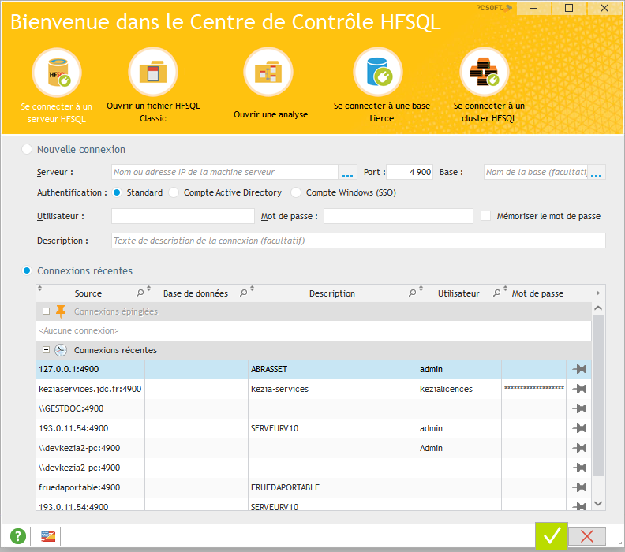Sort by the 'Description' column header
The width and height of the screenshot is (625, 552).
coord(331,294)
